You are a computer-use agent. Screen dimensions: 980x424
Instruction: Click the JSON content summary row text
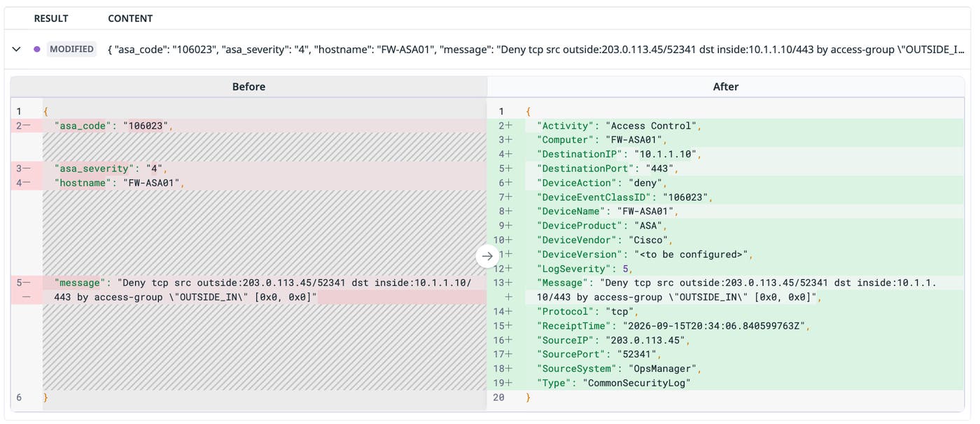coord(537,50)
